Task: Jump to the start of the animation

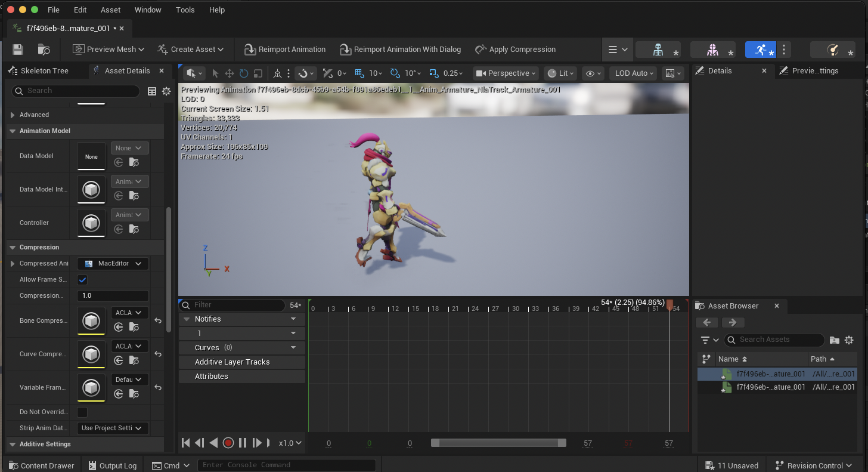Action: coord(185,443)
